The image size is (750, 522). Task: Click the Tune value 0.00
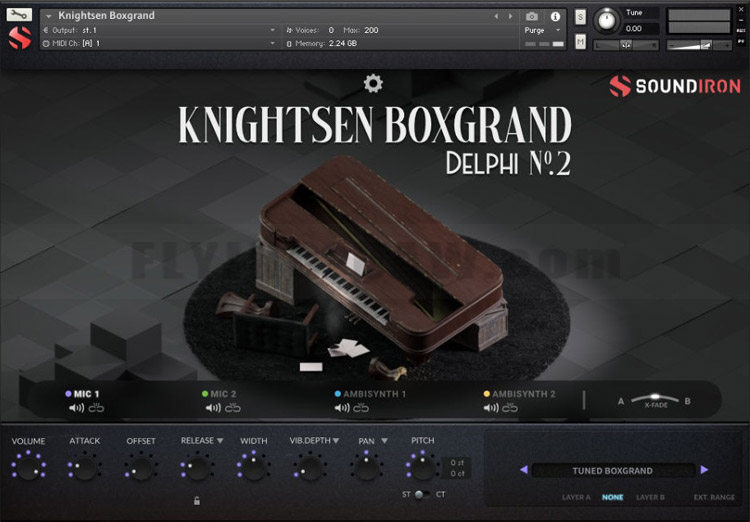[634, 29]
